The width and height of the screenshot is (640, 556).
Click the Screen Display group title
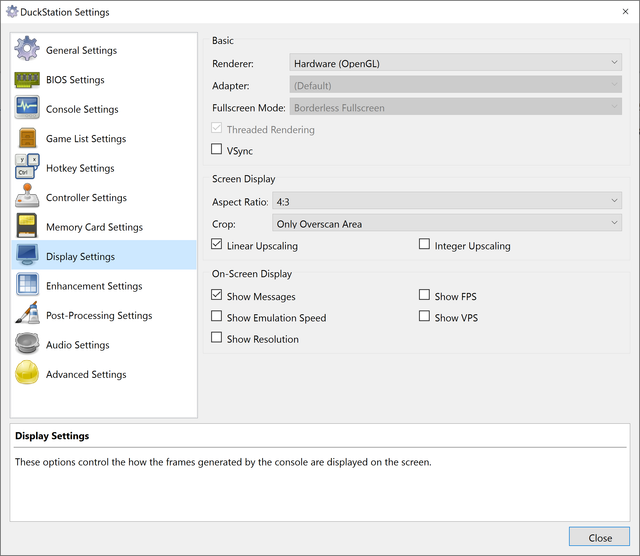pos(244,179)
